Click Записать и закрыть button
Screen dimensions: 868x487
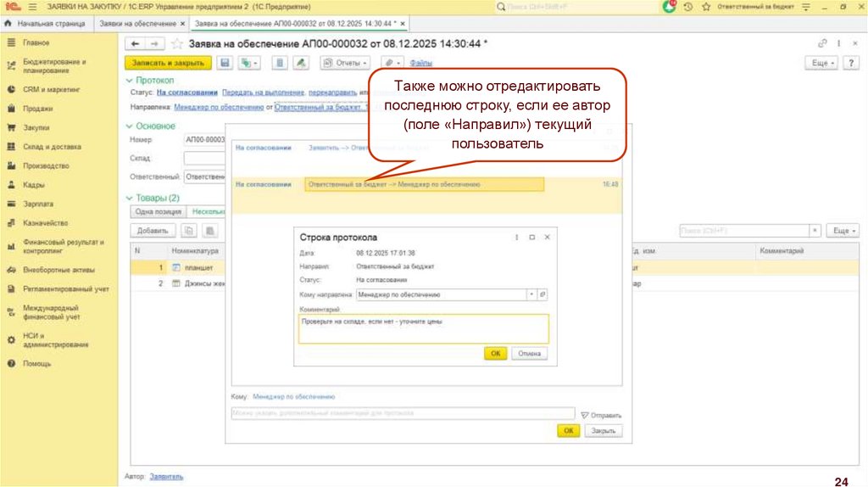coord(168,63)
